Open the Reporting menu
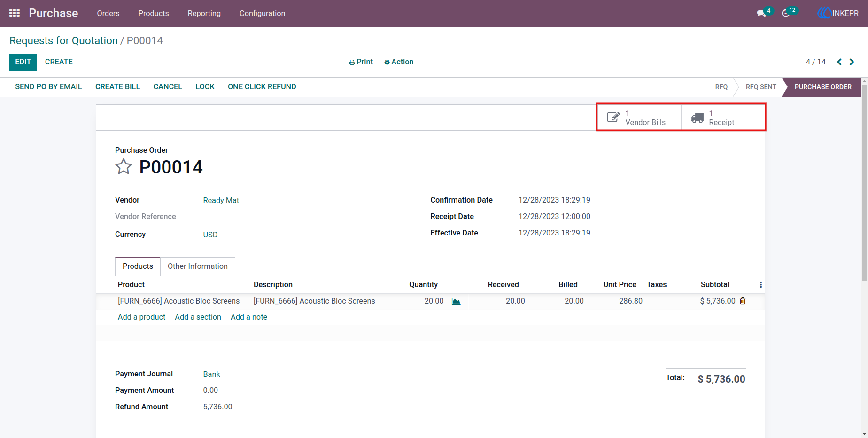Viewport: 868px width, 438px height. click(x=204, y=13)
